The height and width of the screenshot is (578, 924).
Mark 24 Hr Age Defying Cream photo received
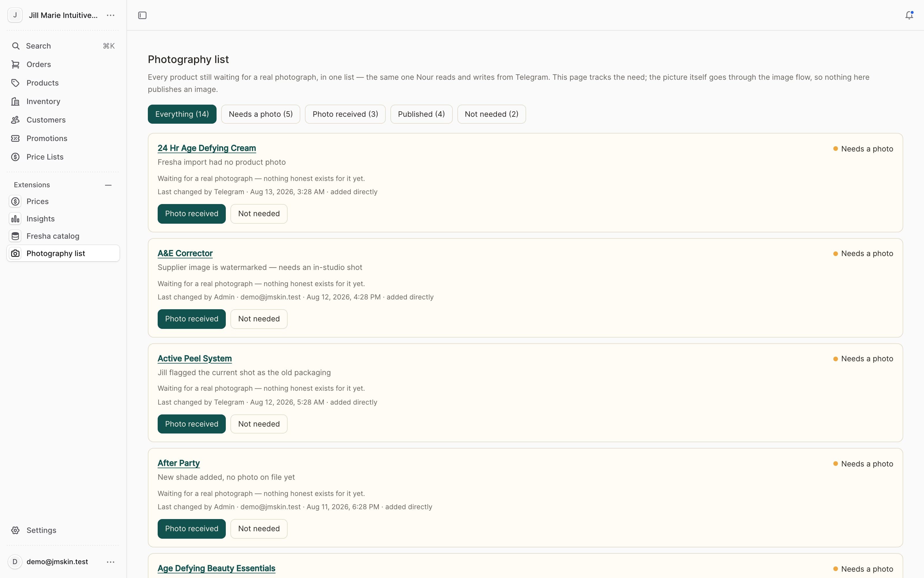click(x=192, y=214)
